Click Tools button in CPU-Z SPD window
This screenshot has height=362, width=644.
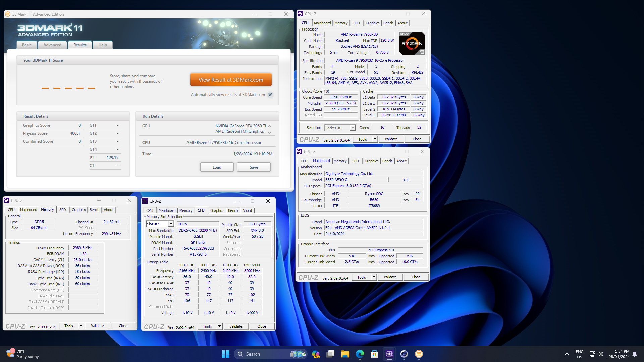coord(207,326)
